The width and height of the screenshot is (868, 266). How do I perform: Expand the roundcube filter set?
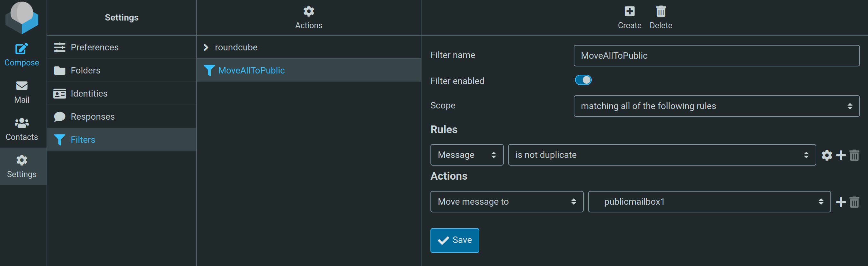(206, 47)
